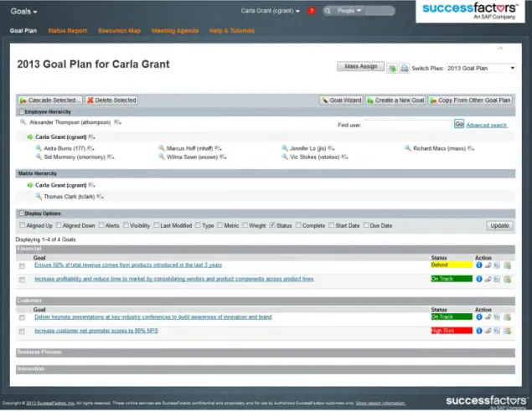The height and width of the screenshot is (412, 532).
Task: Open quickcard dropdown next to Thomas Clark
Action: (100, 197)
